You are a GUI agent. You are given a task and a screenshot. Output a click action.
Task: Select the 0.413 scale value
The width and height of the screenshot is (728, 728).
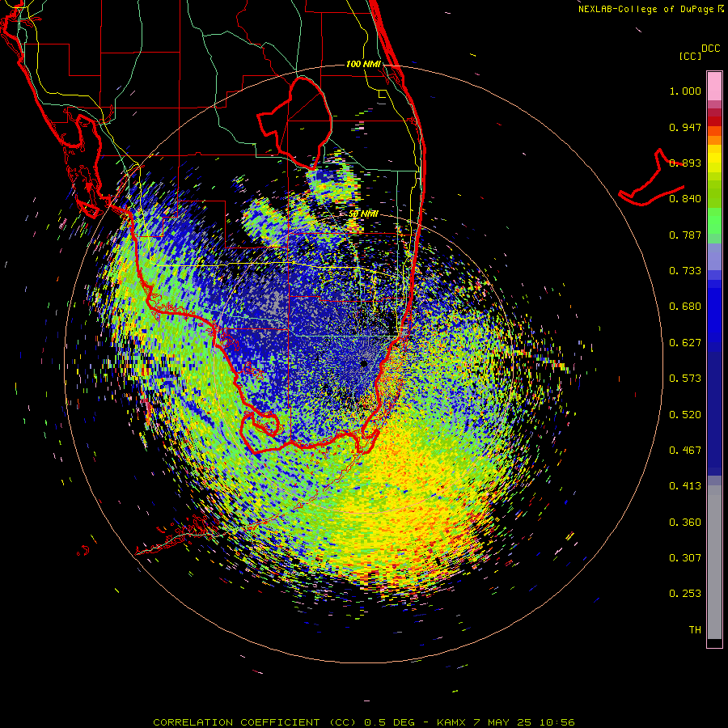(x=685, y=486)
